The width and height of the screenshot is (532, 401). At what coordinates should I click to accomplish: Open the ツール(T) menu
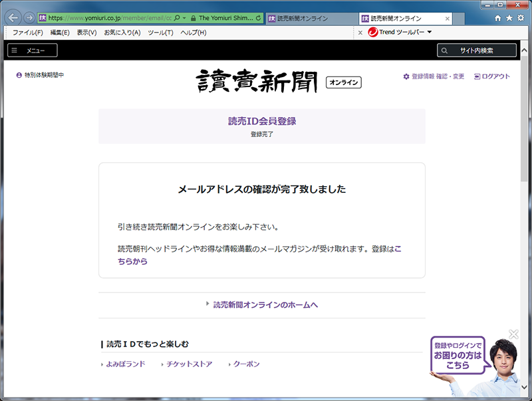pyautogui.click(x=160, y=33)
